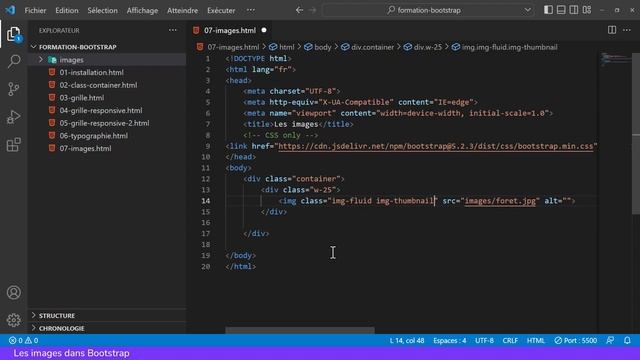Open file 05-grille-responsive-2.html
This screenshot has height=360, width=640.
click(104, 123)
